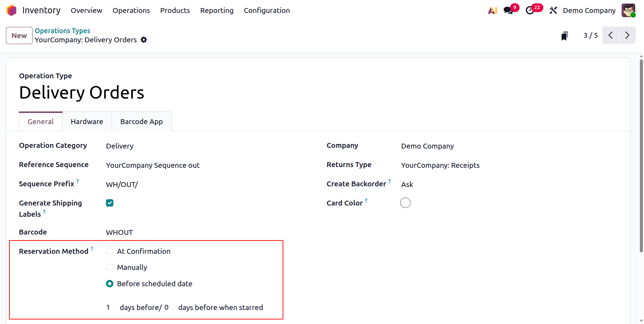
Task: Open the Operations menu
Action: [131, 10]
